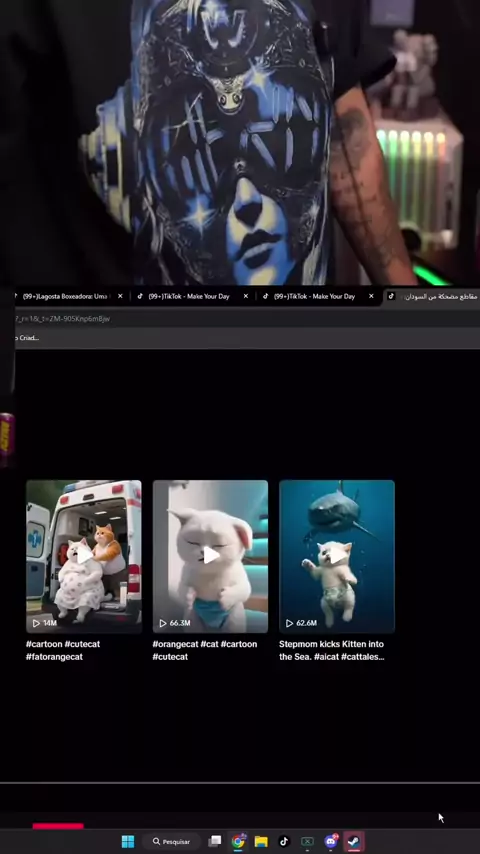Switch to the Lagosta Boxeadora tab
This screenshot has height=854, width=480.
[x=64, y=296]
